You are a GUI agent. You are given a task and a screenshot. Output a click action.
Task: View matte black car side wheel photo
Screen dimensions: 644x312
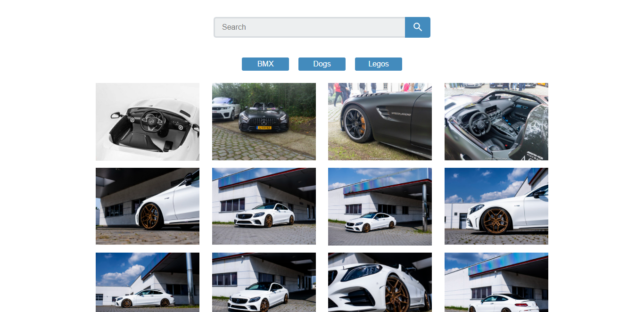pyautogui.click(x=380, y=122)
